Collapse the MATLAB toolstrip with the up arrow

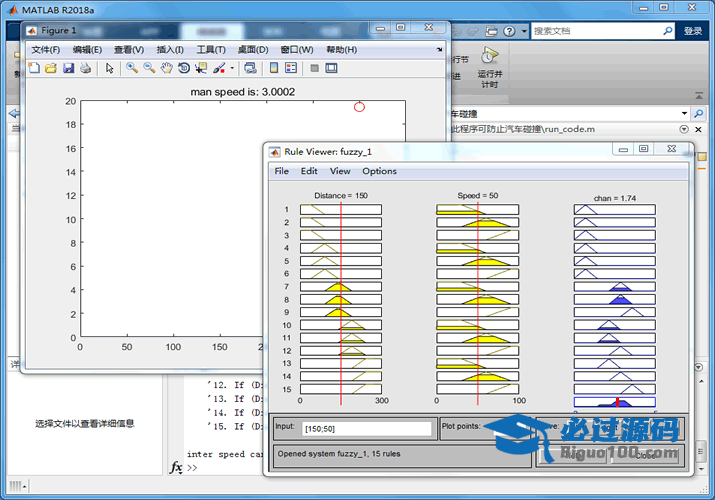(699, 96)
